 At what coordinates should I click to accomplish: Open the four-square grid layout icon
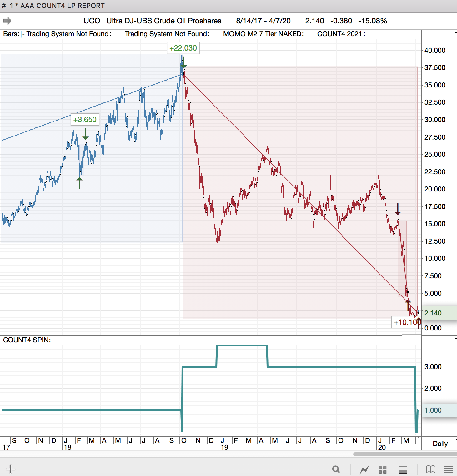click(x=383, y=469)
